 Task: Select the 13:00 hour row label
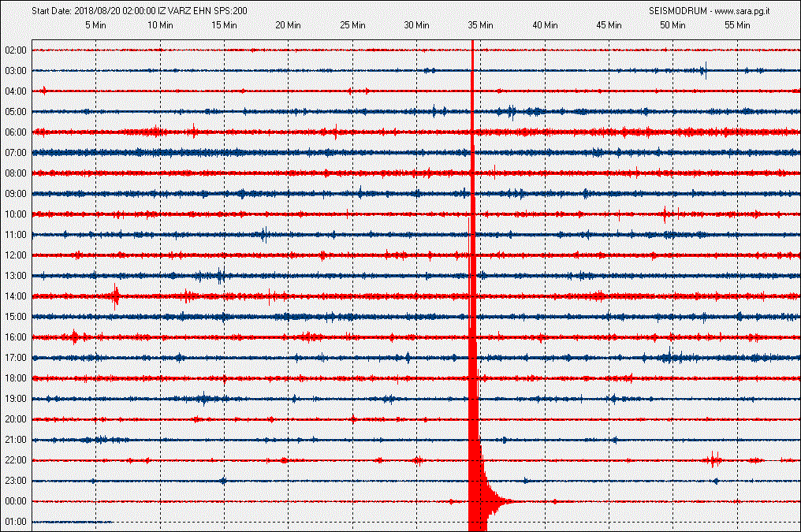16,276
